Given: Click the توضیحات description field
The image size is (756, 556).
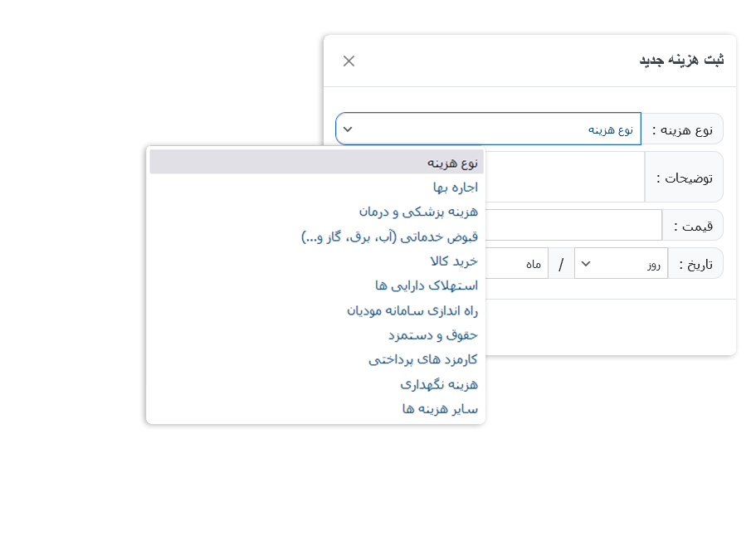Looking at the screenshot, I should (564, 177).
